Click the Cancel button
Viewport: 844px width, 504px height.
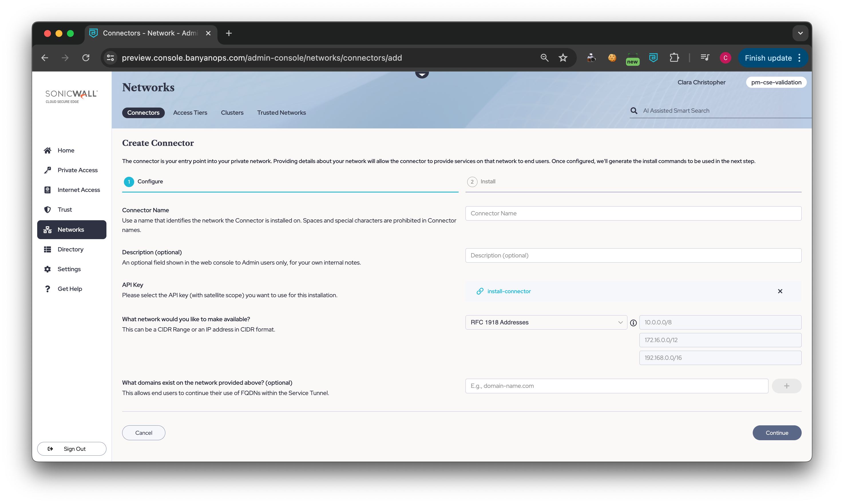[x=143, y=433]
